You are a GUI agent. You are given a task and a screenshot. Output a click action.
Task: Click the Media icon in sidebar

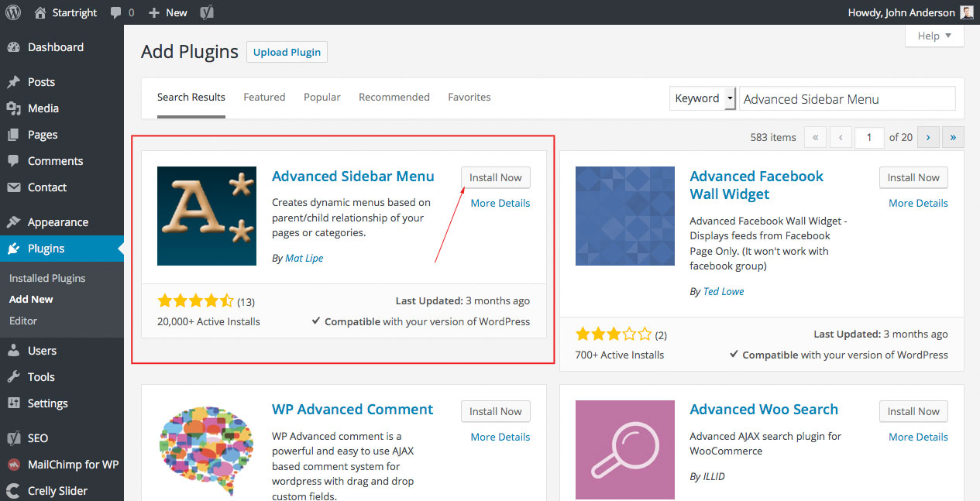click(13, 108)
